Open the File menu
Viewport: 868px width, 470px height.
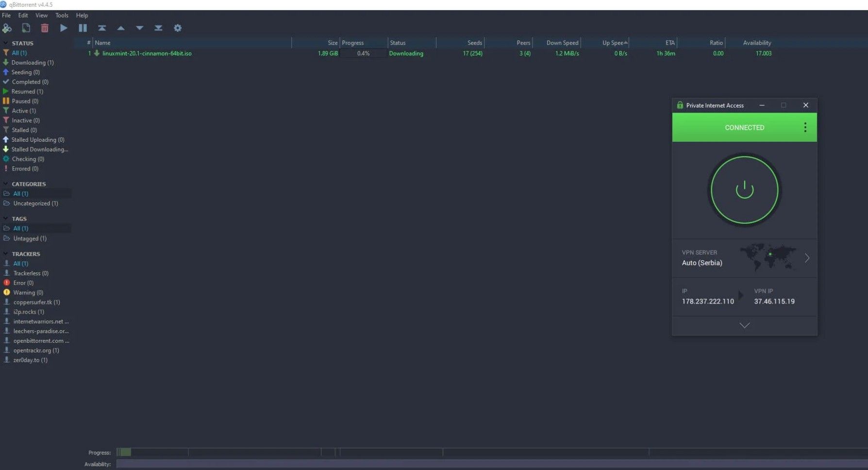point(6,16)
